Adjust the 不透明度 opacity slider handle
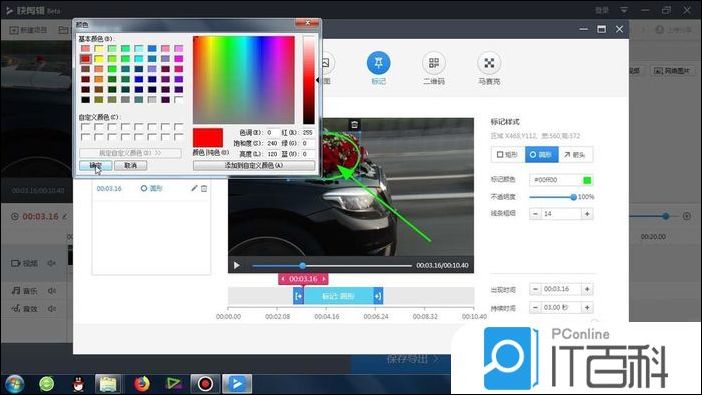This screenshot has height=395, width=702. point(573,197)
